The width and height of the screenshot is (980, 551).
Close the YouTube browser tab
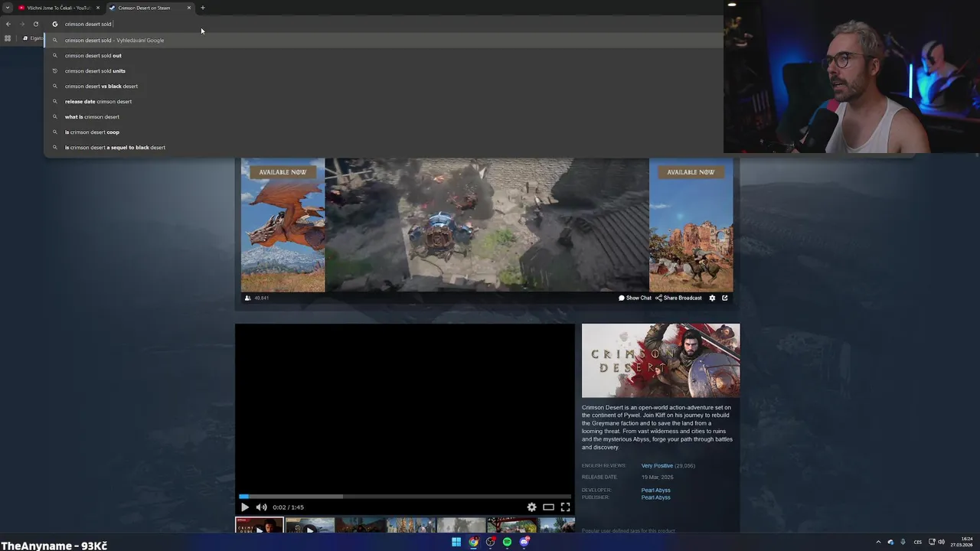(x=98, y=8)
